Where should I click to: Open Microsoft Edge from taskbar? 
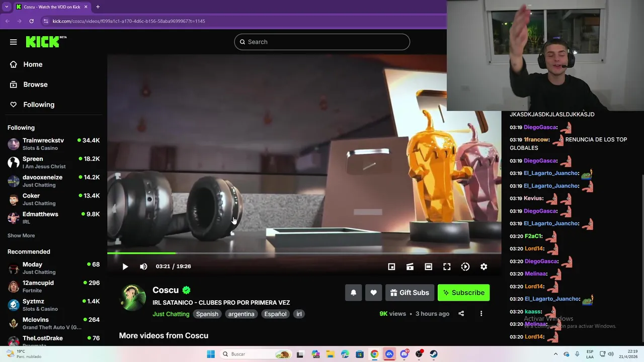345,354
